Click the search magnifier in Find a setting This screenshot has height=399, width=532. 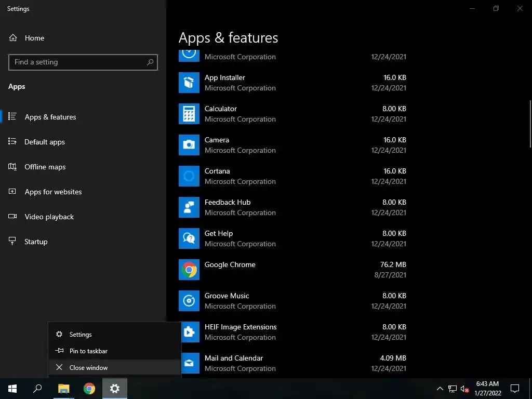[x=150, y=62]
